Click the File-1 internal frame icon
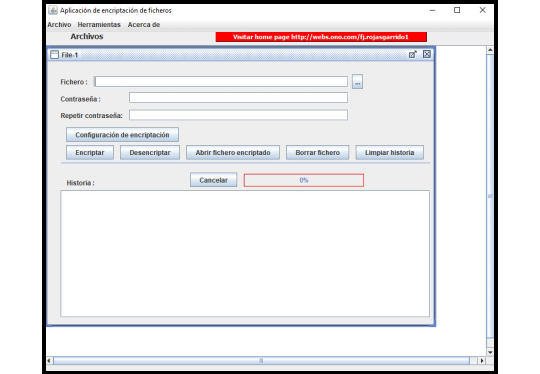The width and height of the screenshot is (540, 374). [54, 55]
